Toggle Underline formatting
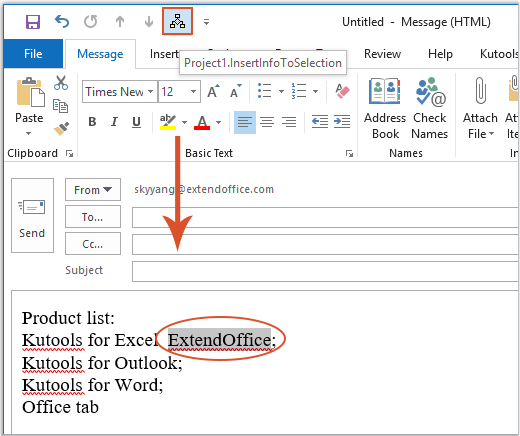520x436 pixels. pyautogui.click(x=136, y=122)
